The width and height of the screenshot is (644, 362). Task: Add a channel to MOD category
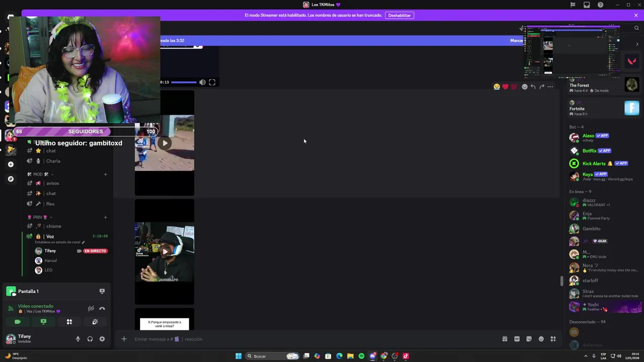pos(105,174)
